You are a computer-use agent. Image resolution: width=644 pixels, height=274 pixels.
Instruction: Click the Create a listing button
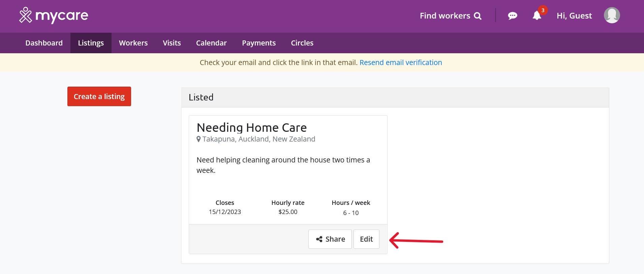tap(99, 96)
